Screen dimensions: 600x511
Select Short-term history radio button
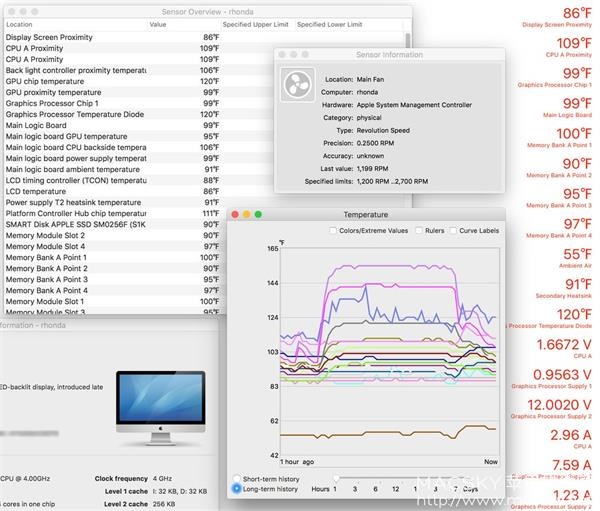[x=236, y=478]
